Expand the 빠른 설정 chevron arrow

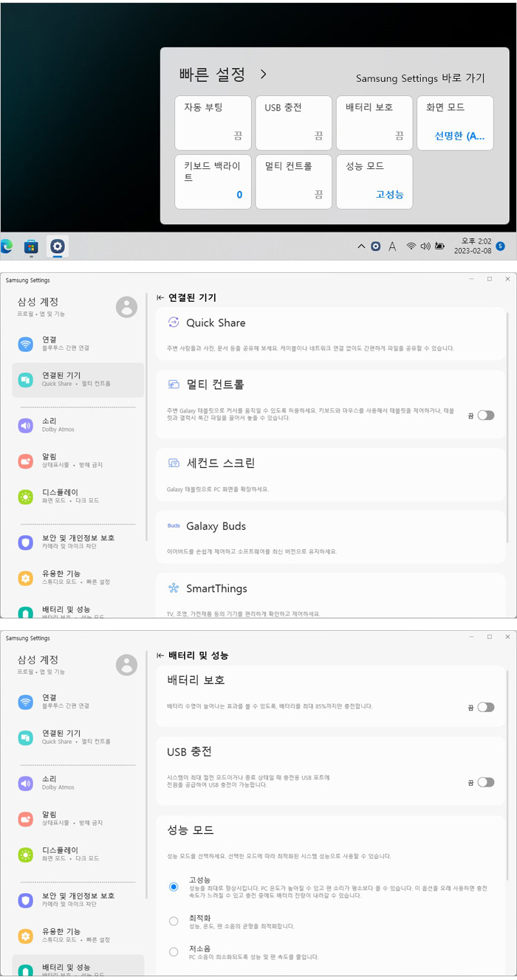(x=263, y=75)
